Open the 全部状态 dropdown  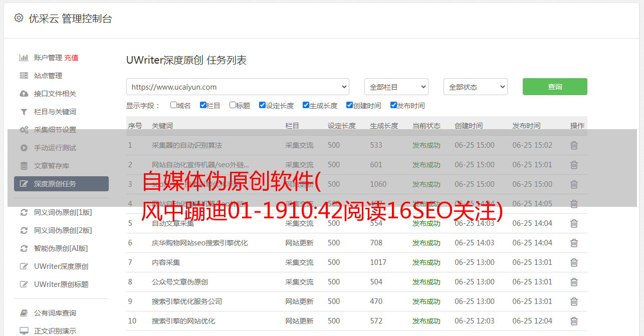pyautogui.click(x=476, y=87)
